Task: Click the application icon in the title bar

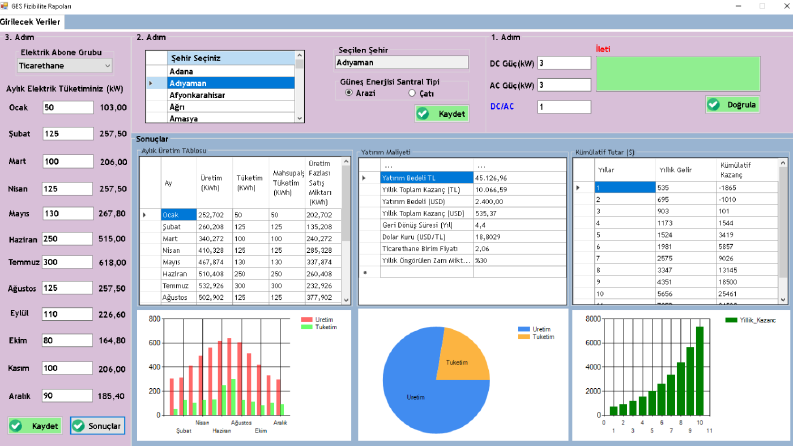Action: coord(5,6)
